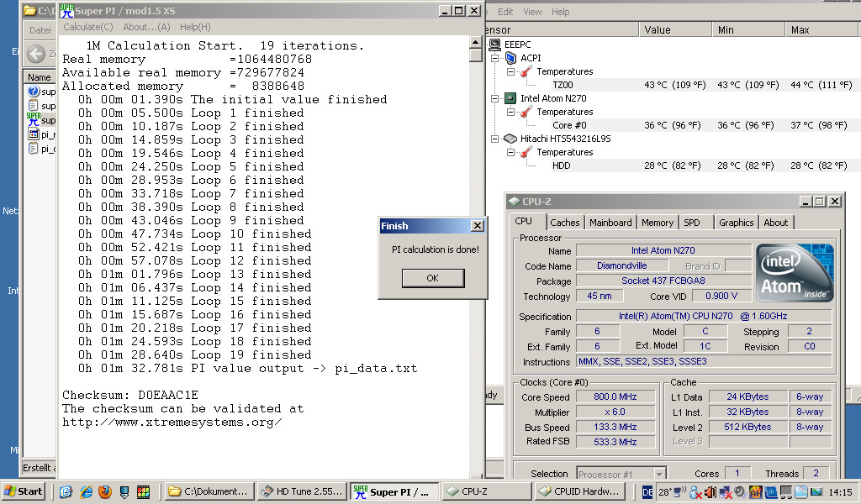Click the messenger tray icon with red X
Viewport: 861px width, 504px height.
tap(695, 492)
